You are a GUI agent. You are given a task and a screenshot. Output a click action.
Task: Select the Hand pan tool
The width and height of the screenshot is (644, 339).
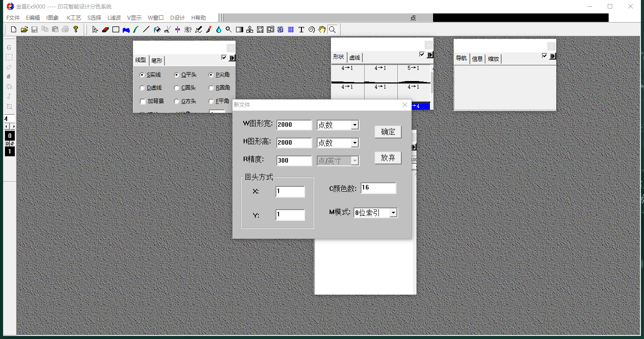tap(322, 30)
